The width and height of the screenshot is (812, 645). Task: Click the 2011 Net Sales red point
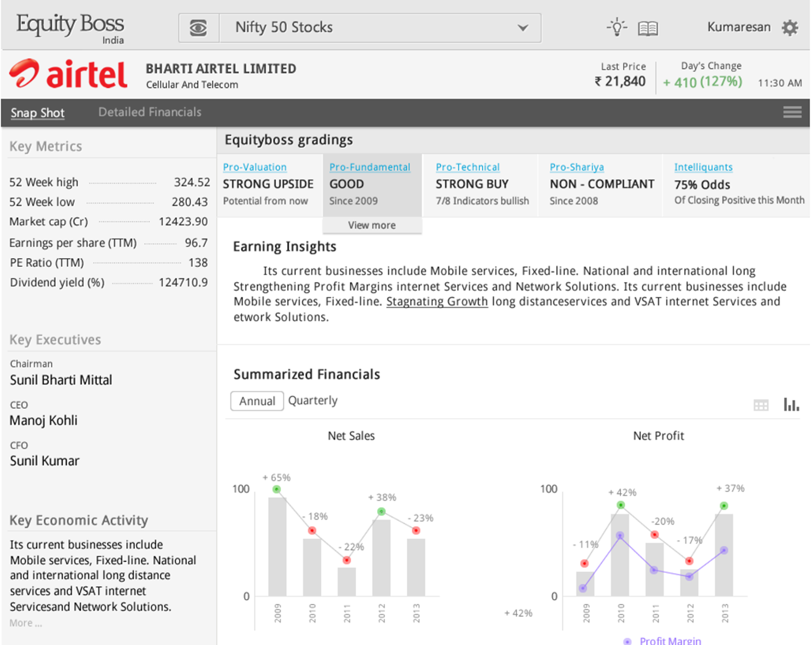tap(346, 560)
